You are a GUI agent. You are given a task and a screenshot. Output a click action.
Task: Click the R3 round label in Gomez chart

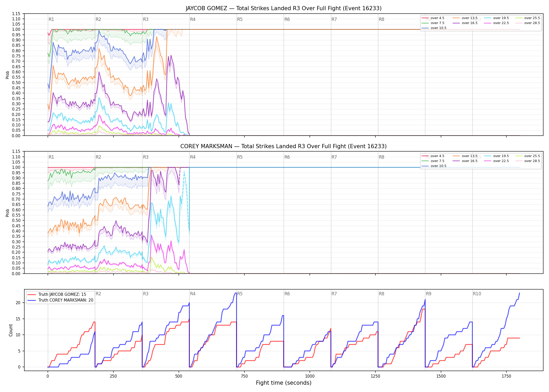(x=146, y=19)
